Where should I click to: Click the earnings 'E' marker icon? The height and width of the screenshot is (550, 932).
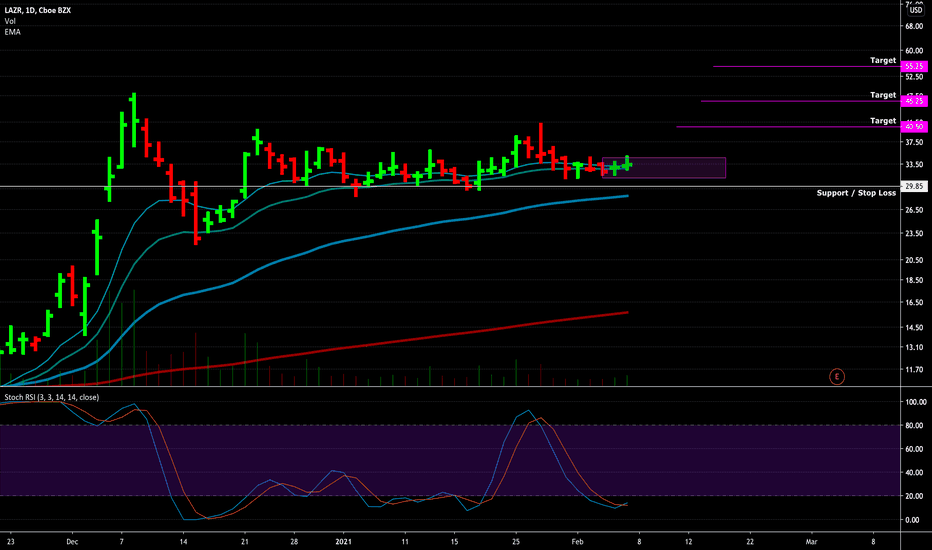pos(837,376)
